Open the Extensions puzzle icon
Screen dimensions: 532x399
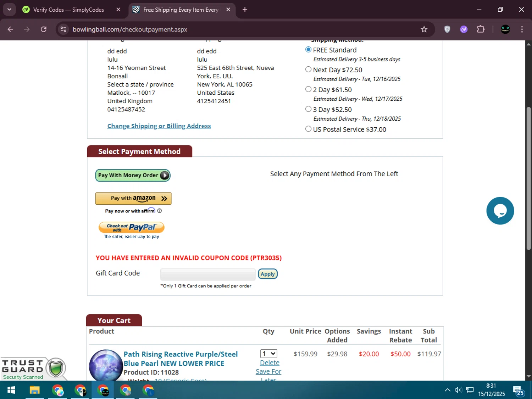tap(481, 29)
